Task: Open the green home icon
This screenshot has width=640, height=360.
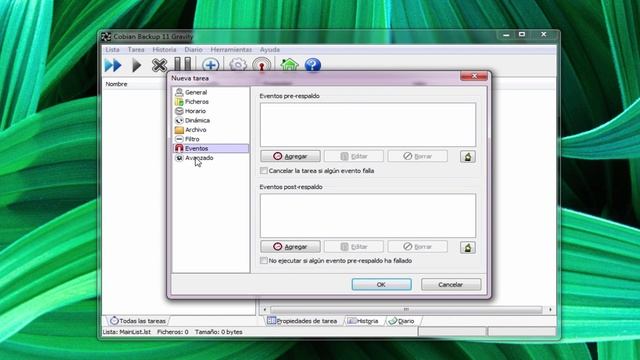Action: [289, 65]
